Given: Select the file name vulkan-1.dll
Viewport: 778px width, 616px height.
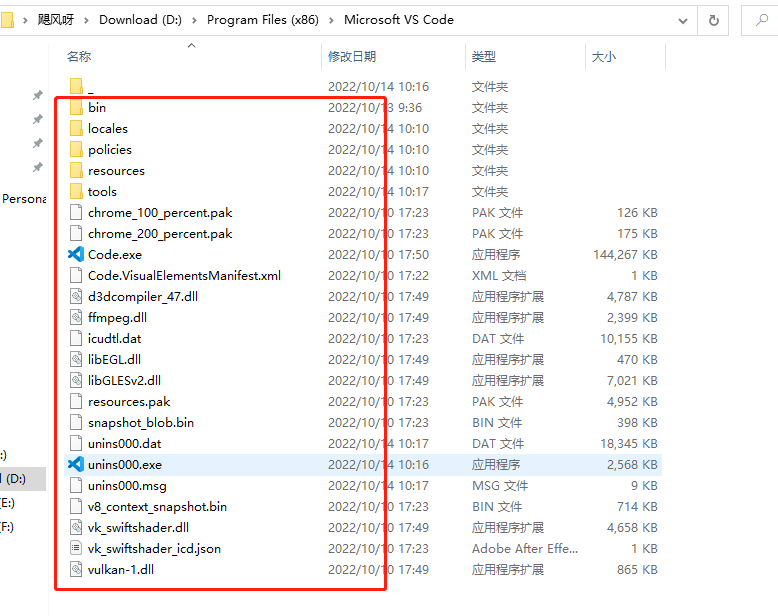Looking at the screenshot, I should 121,569.
